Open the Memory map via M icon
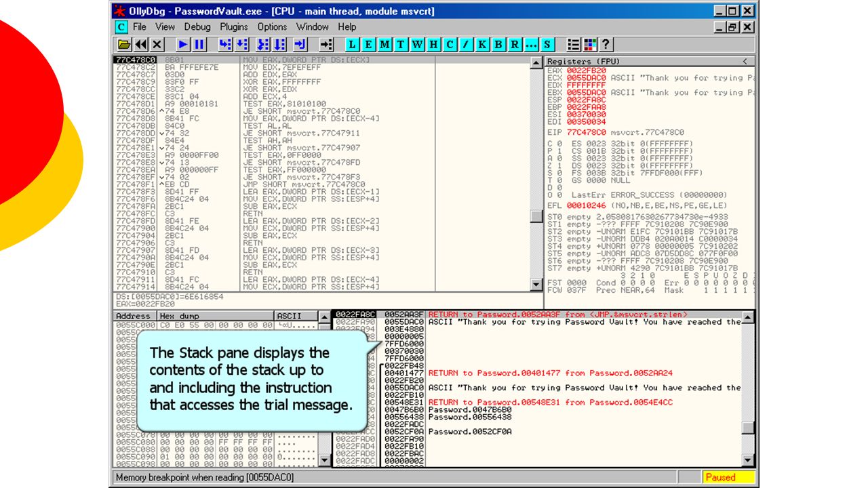This screenshot has height=488, width=868. point(385,45)
